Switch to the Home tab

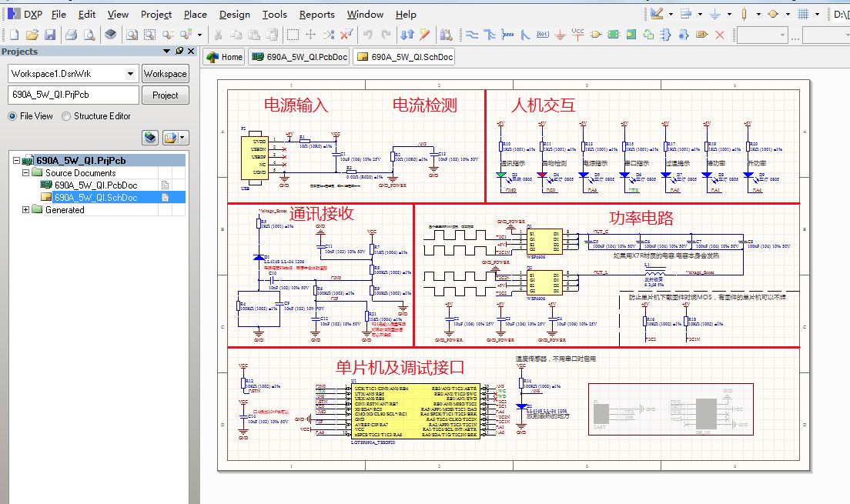[x=225, y=57]
